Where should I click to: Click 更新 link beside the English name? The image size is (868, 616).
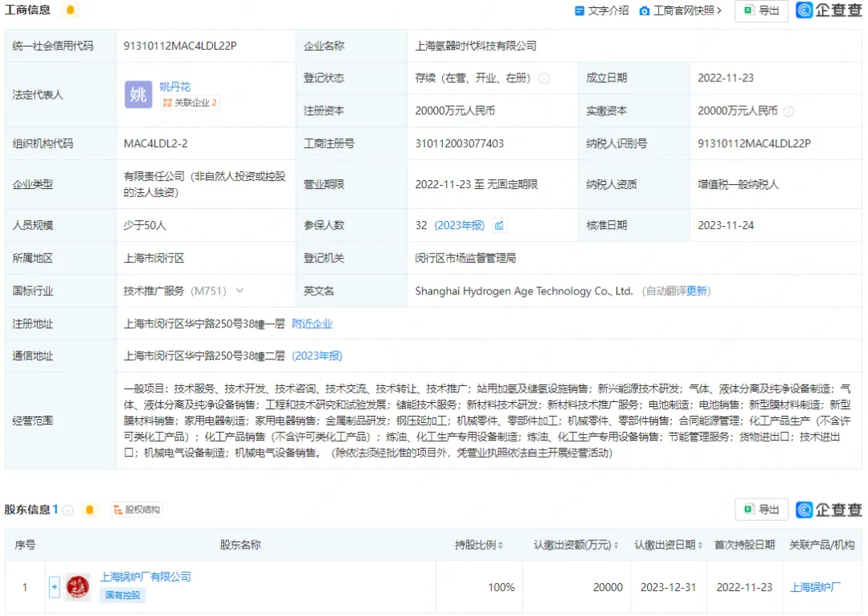pos(696,291)
